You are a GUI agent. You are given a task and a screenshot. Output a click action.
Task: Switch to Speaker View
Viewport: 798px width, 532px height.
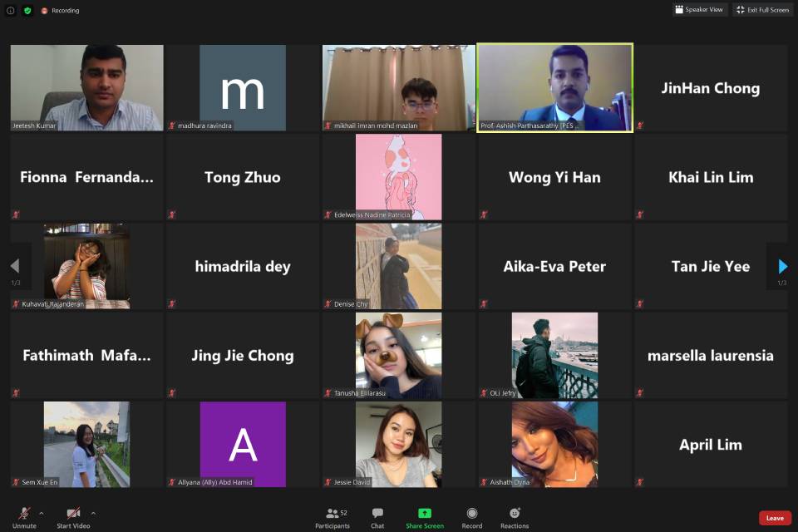700,10
